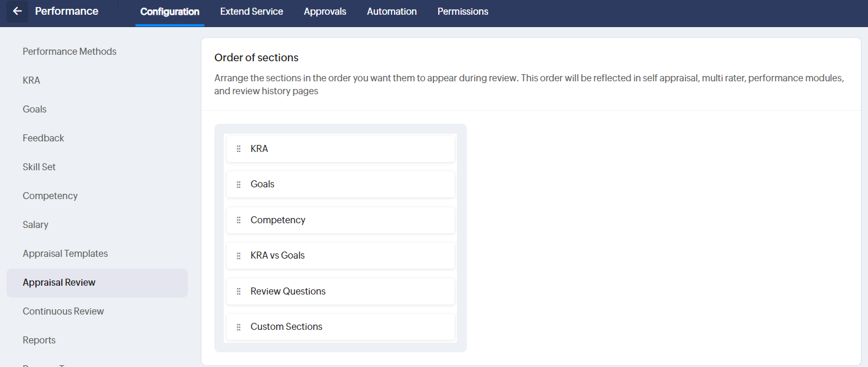The height and width of the screenshot is (367, 868).
Task: Click the Competency section drag handle
Action: click(238, 220)
